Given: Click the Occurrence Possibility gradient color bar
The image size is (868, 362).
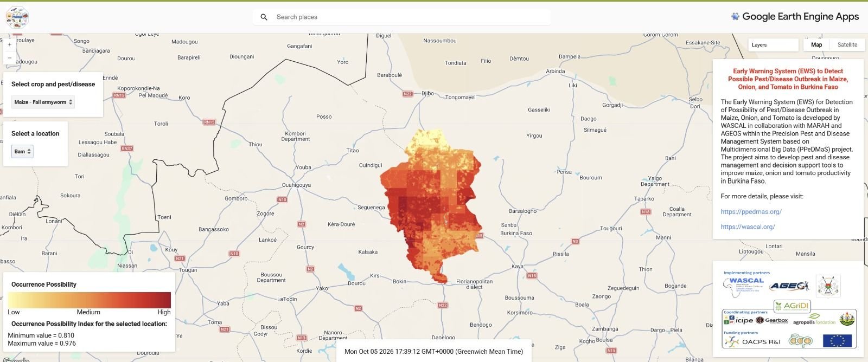Looking at the screenshot, I should (90, 300).
